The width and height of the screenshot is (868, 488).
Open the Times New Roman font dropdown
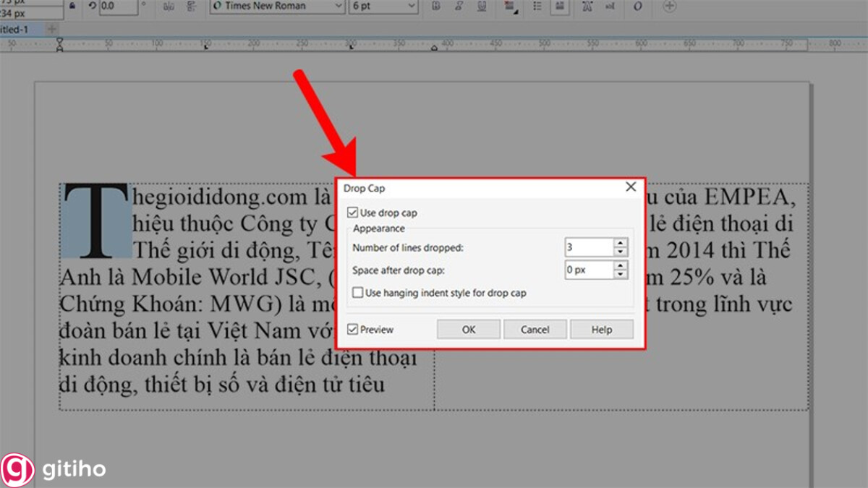[339, 7]
